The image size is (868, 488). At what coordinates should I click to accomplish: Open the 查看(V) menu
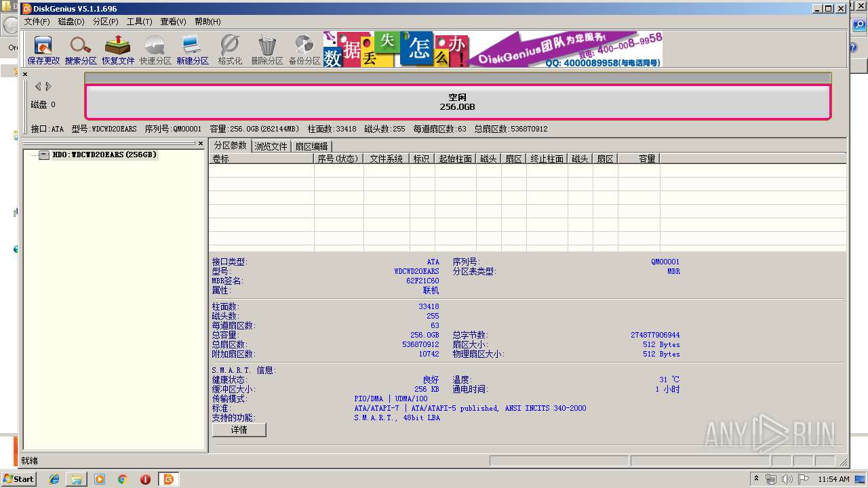[x=173, y=22]
